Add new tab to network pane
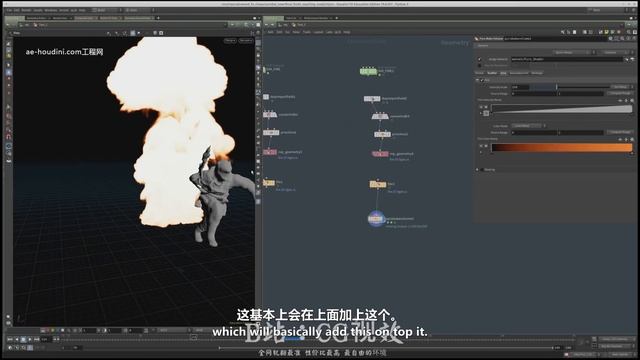This screenshot has width=640, height=360. tap(336, 18)
